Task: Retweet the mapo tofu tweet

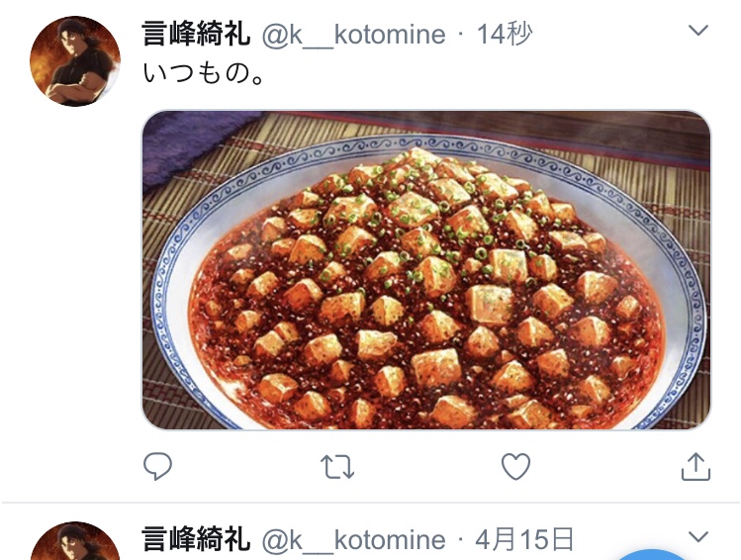Action: click(x=337, y=467)
